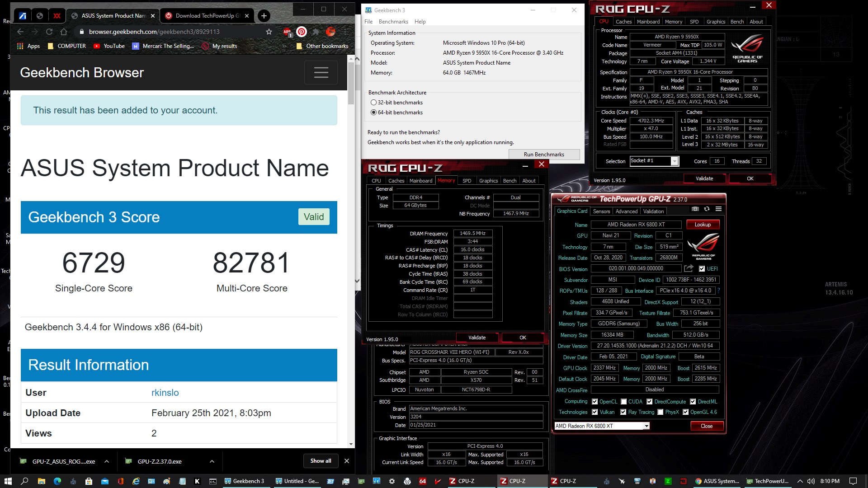Switch to the Download TechPowerUp browser tab
The height and width of the screenshot is (488, 868).
click(207, 16)
